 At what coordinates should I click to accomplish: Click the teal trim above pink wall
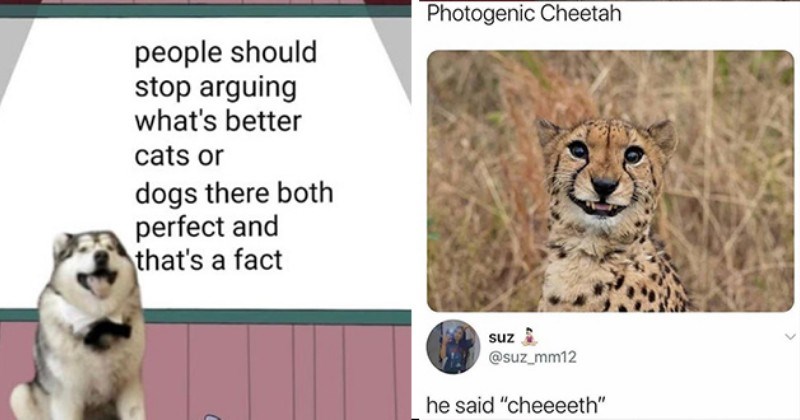(277, 316)
